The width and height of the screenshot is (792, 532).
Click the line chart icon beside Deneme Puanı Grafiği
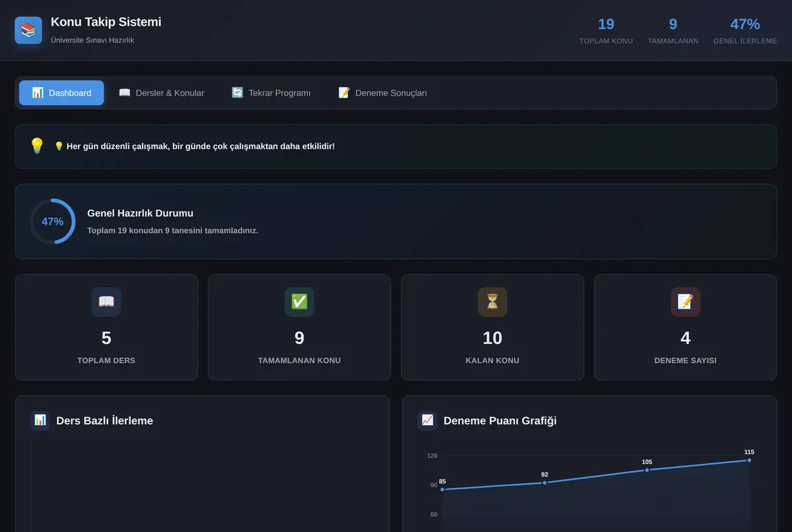tap(428, 420)
